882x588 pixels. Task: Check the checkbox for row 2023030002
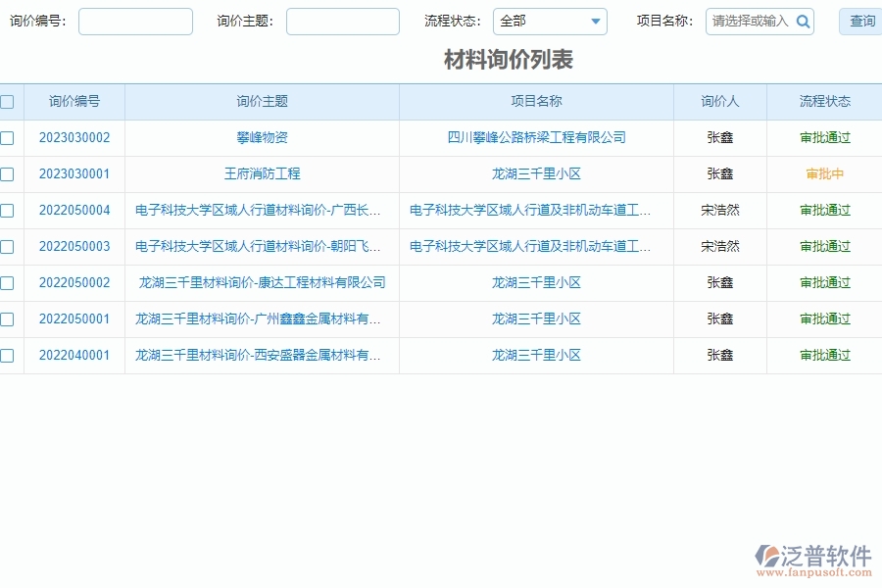point(8,137)
